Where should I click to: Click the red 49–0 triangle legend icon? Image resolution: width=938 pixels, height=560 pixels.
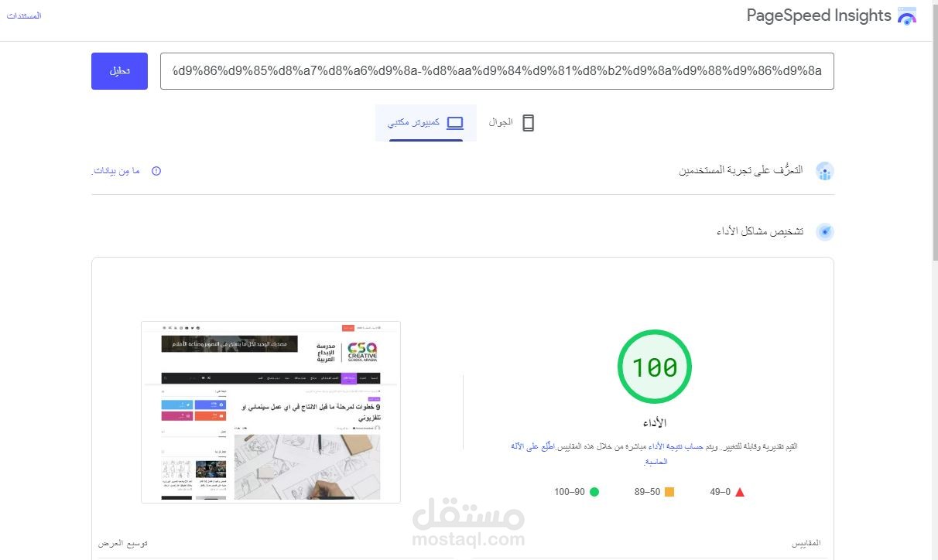(741, 491)
